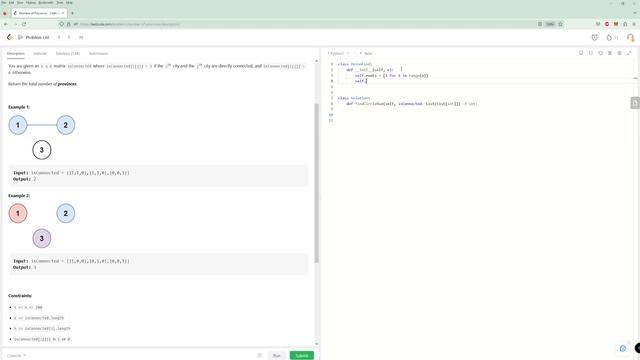This screenshot has height=360, width=640.
Task: Click the zoom level indicator in address bar
Action: click(x=550, y=24)
